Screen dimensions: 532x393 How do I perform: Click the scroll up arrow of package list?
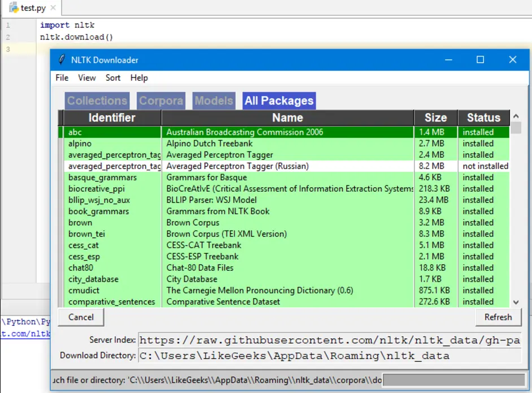[x=516, y=116]
